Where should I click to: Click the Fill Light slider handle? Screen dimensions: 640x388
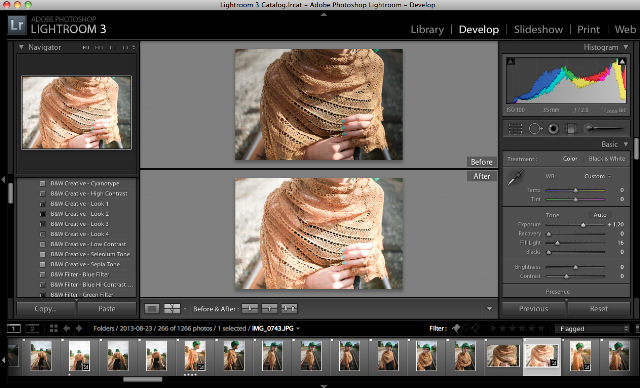557,243
